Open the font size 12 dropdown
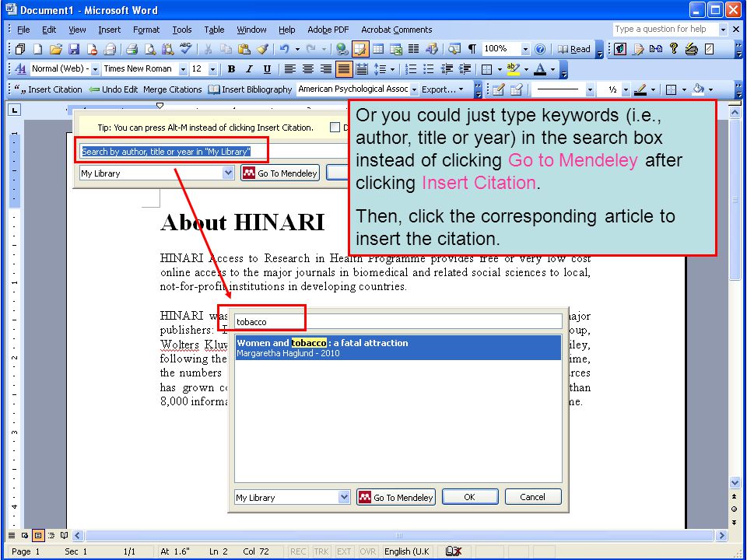The height and width of the screenshot is (560, 747). tap(212, 69)
